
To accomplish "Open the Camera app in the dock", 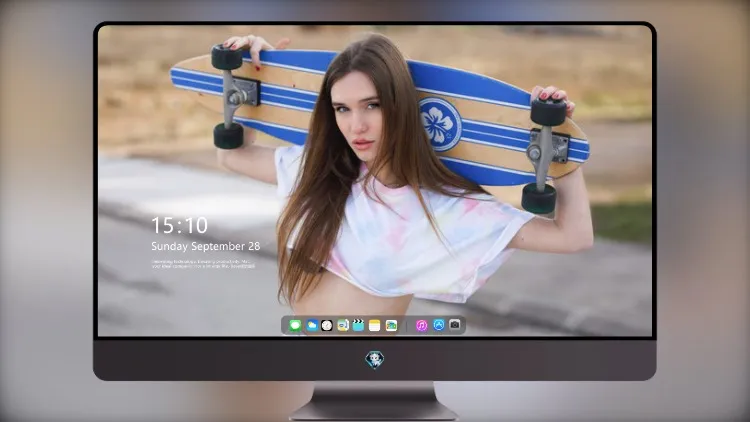I will (x=455, y=325).
